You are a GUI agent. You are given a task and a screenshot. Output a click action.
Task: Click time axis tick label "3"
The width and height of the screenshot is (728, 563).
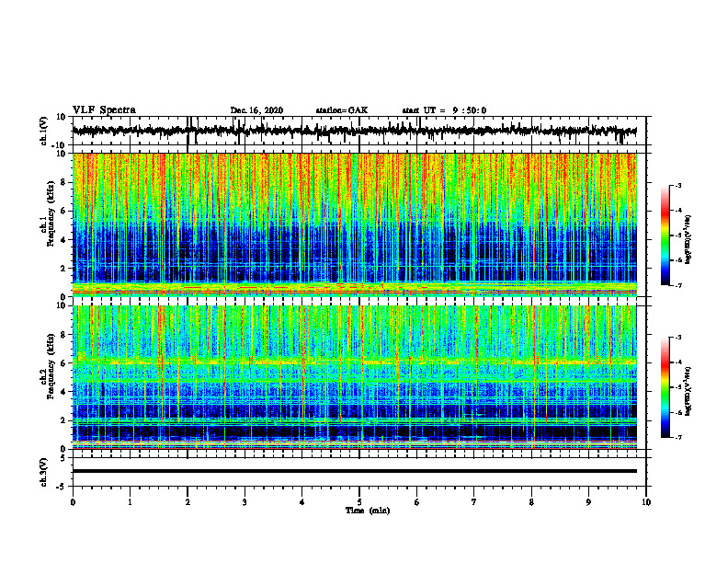pyautogui.click(x=245, y=502)
